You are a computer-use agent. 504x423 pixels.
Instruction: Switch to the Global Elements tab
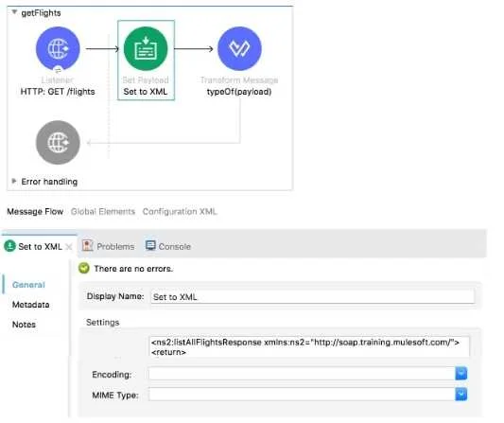click(x=103, y=211)
